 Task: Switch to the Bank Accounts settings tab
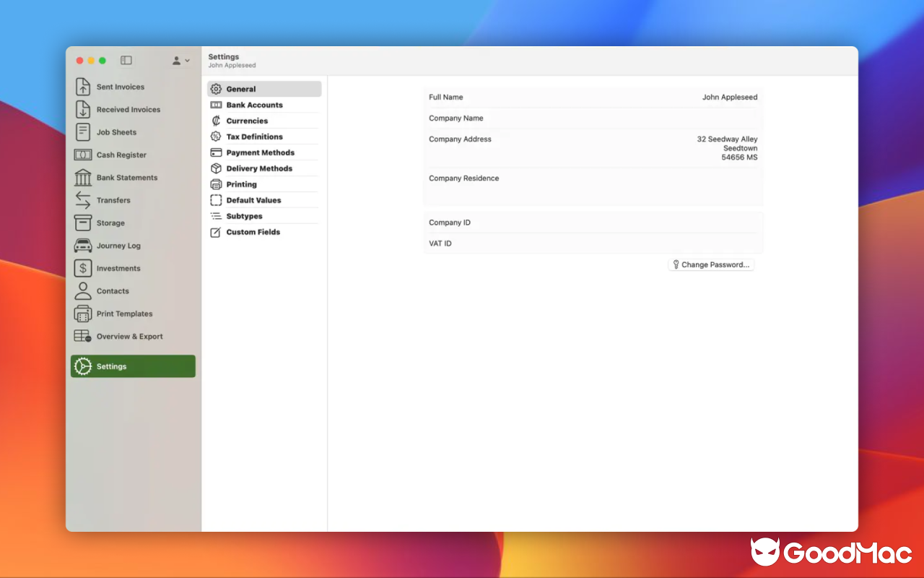point(253,104)
